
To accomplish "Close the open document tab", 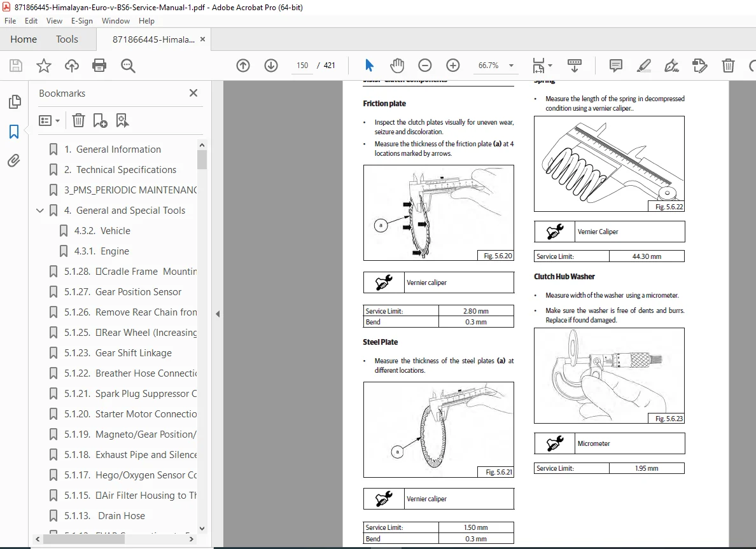I will tap(202, 39).
